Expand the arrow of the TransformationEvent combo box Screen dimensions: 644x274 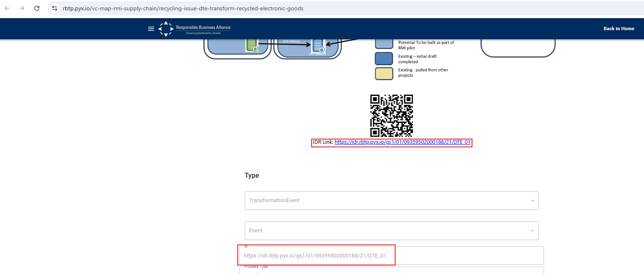click(532, 201)
